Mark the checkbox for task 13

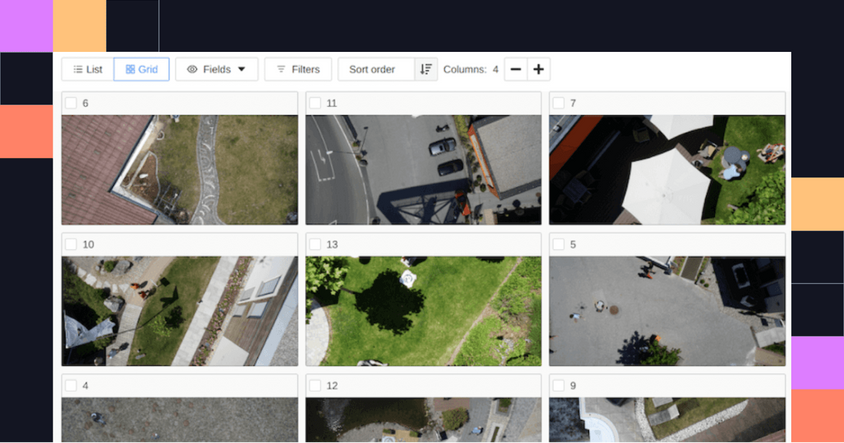point(315,244)
